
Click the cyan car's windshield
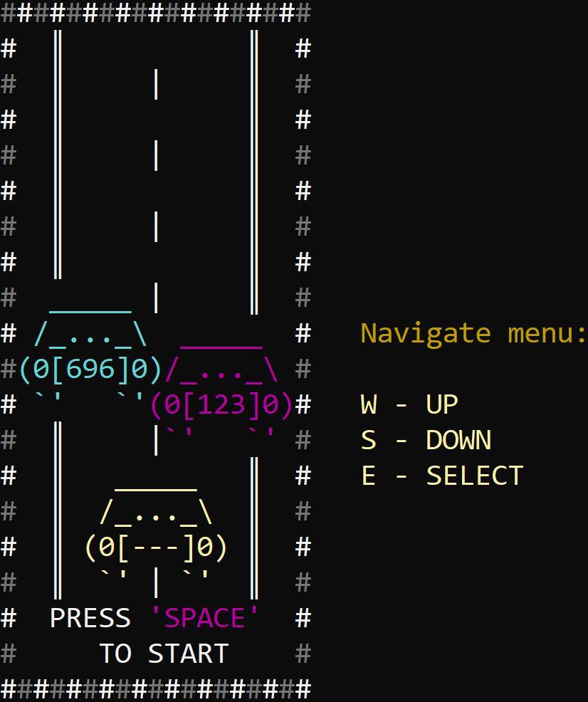(90, 334)
